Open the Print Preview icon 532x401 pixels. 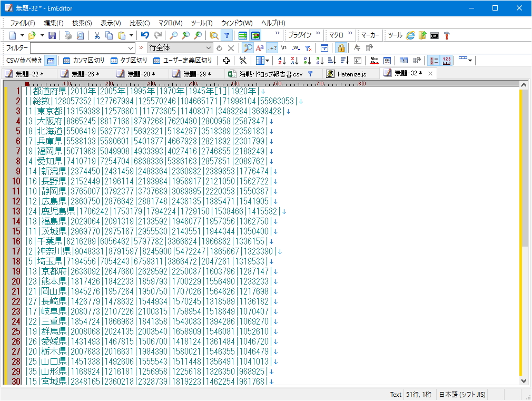pos(81,35)
